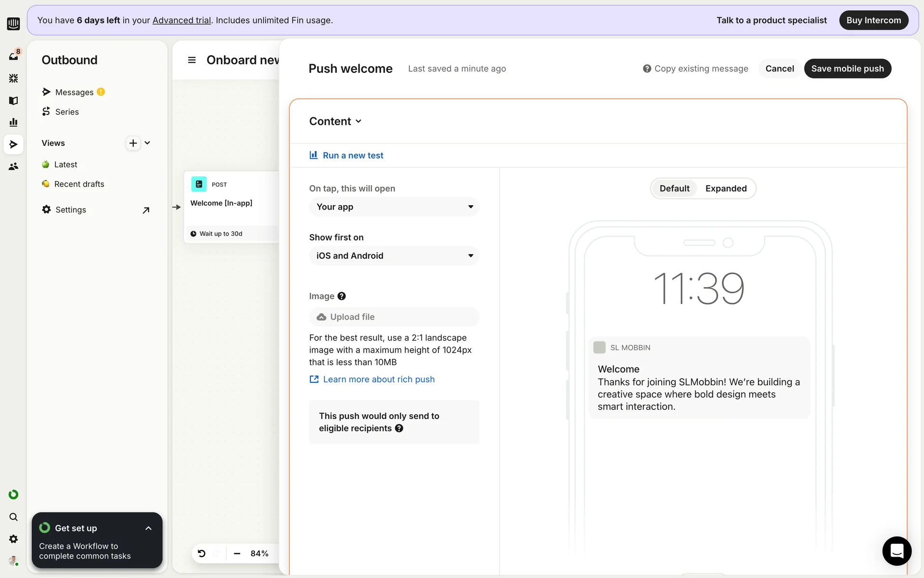
Task: Click Save mobile push button
Action: pos(847,68)
